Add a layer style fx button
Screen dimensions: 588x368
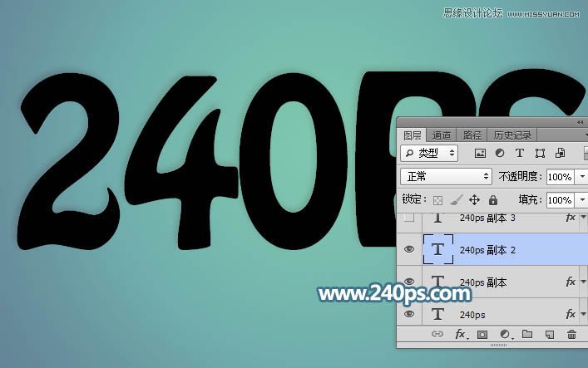pos(461,334)
